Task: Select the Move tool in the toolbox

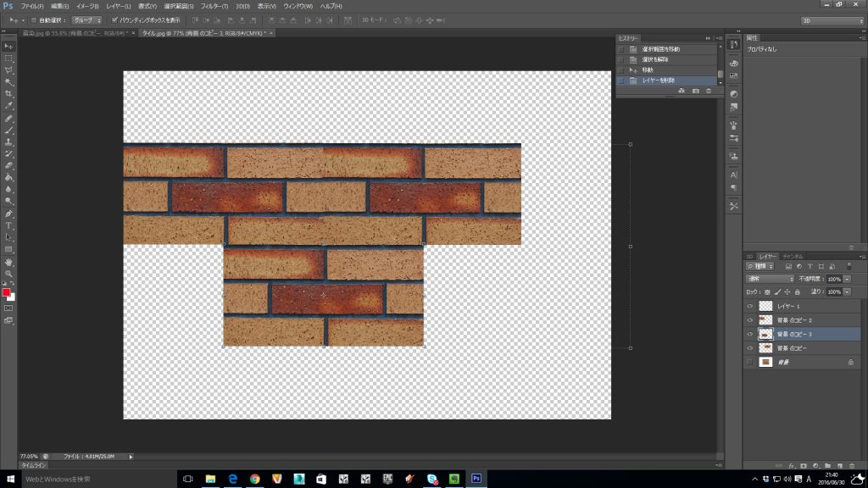Action: [8, 46]
